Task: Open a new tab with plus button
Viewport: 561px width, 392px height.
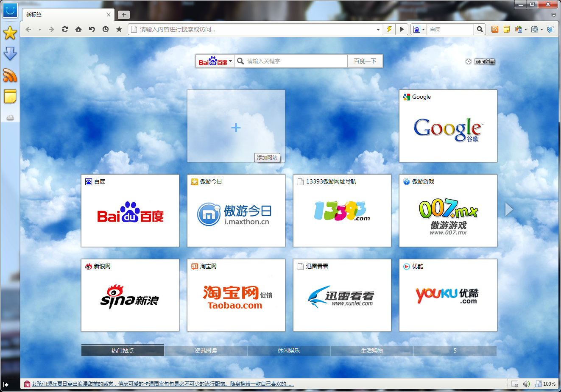Action: (x=123, y=15)
